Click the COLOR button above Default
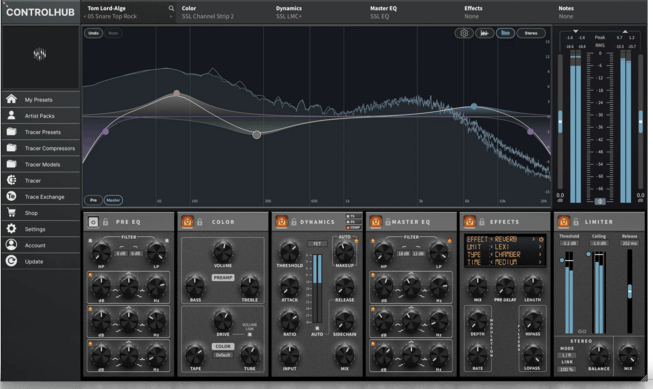The image size is (653, 389). tap(223, 347)
